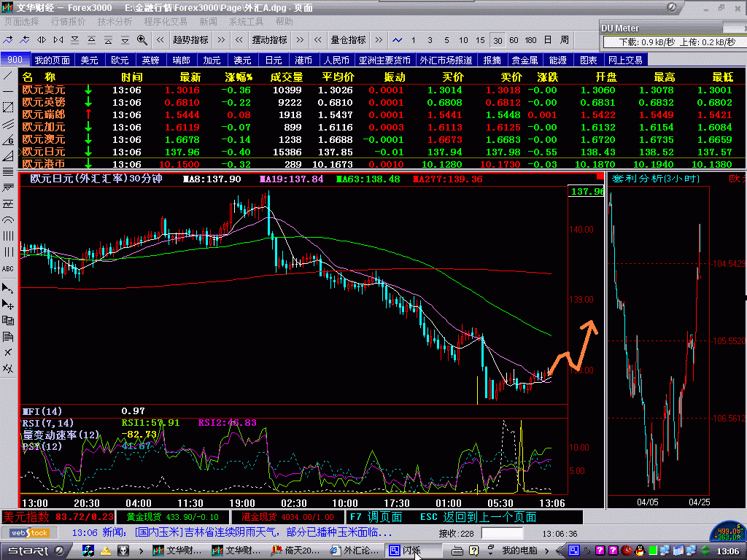
Task: Click the red marker at chart top-right corner
Action: coord(600,176)
